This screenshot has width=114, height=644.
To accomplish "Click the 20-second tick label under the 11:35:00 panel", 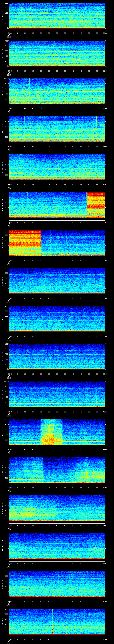I will pos(41,260).
